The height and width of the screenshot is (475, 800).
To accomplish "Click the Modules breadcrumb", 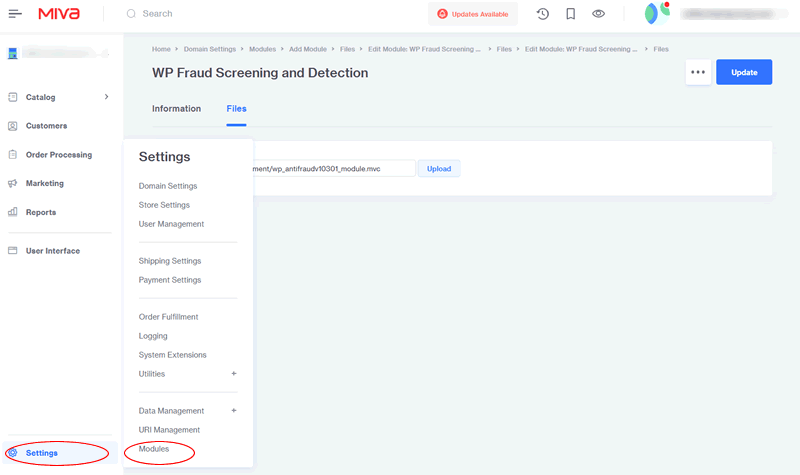I will [262, 49].
